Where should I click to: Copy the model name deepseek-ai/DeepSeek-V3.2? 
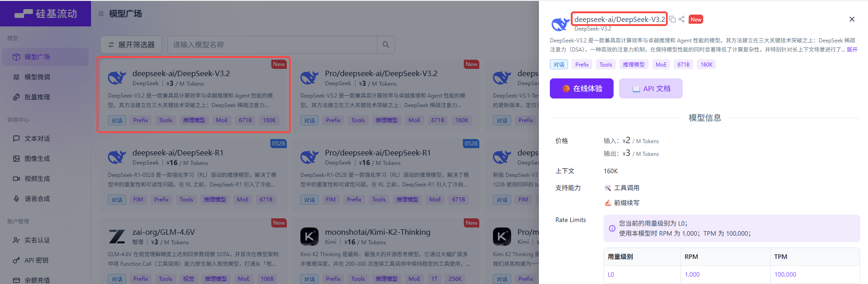click(672, 19)
